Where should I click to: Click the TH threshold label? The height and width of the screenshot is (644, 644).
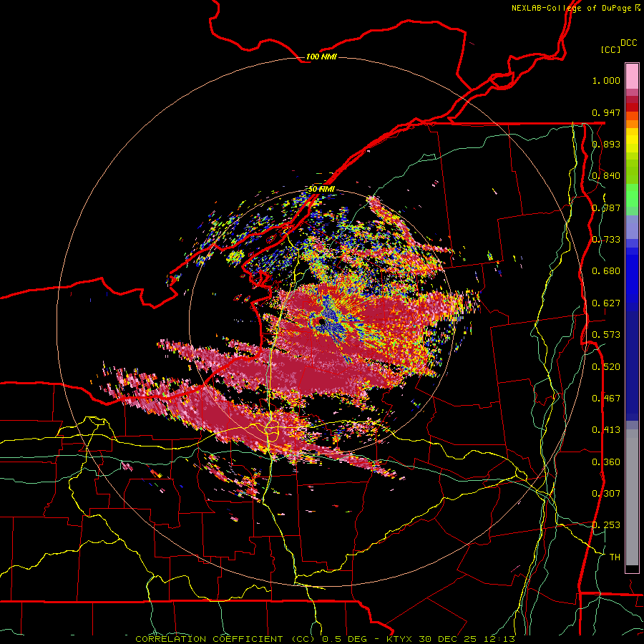pyautogui.click(x=615, y=557)
